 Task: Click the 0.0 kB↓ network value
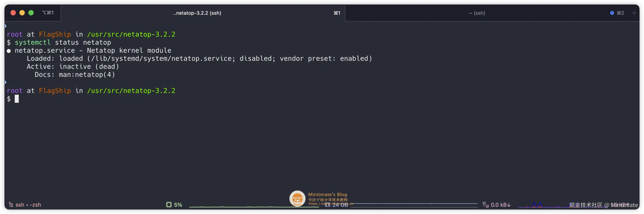(x=501, y=205)
